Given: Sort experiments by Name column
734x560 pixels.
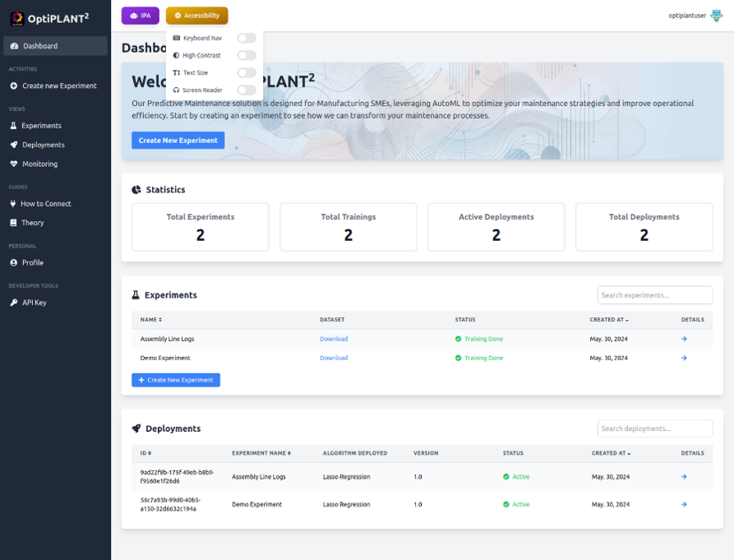Looking at the screenshot, I should (x=150, y=320).
